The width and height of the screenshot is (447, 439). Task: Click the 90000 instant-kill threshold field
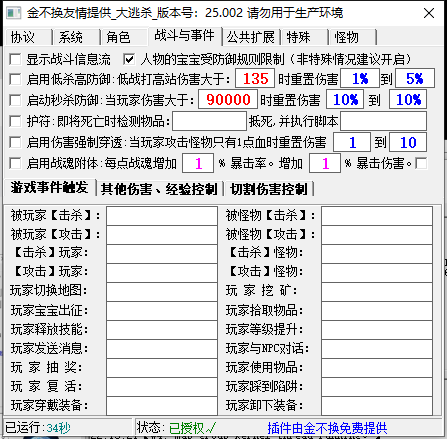[228, 99]
